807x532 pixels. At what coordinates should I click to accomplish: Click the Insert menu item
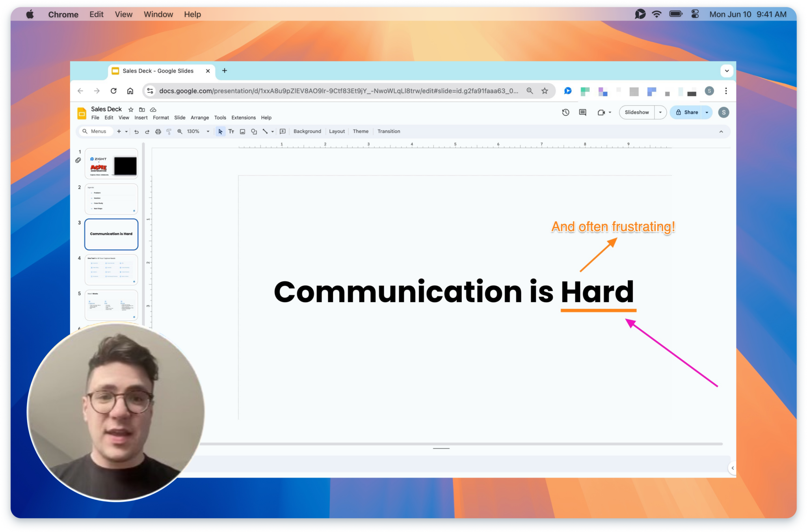[x=141, y=117]
